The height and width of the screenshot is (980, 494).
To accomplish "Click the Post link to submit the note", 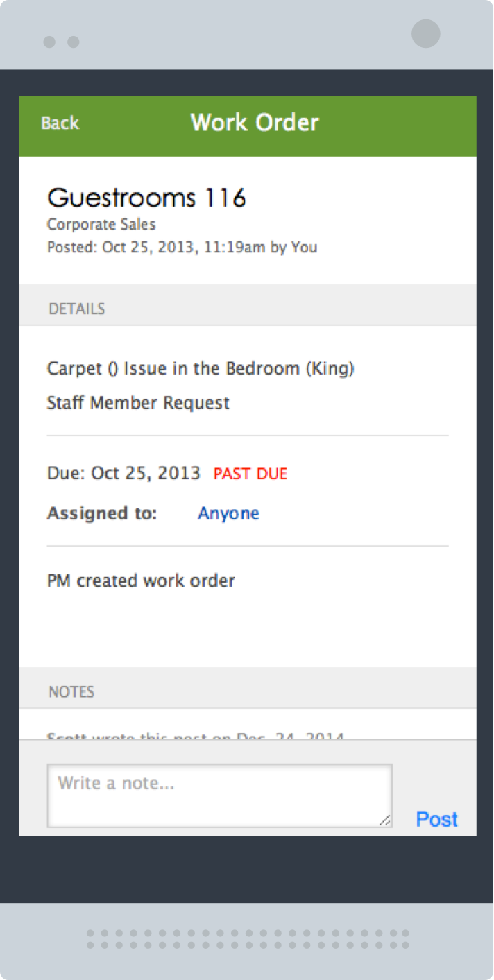I will click(x=436, y=819).
